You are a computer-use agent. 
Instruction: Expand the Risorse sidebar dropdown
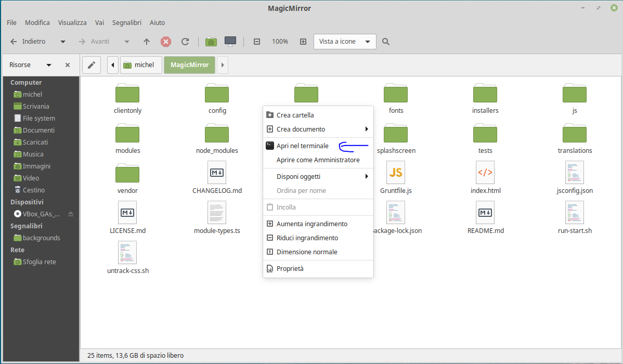pyautogui.click(x=49, y=65)
